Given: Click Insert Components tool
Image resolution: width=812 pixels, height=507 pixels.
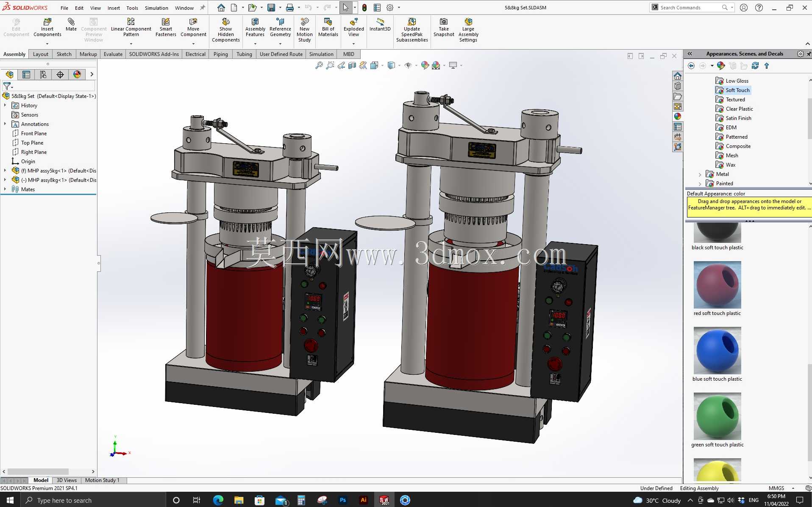Looking at the screenshot, I should coord(47,27).
